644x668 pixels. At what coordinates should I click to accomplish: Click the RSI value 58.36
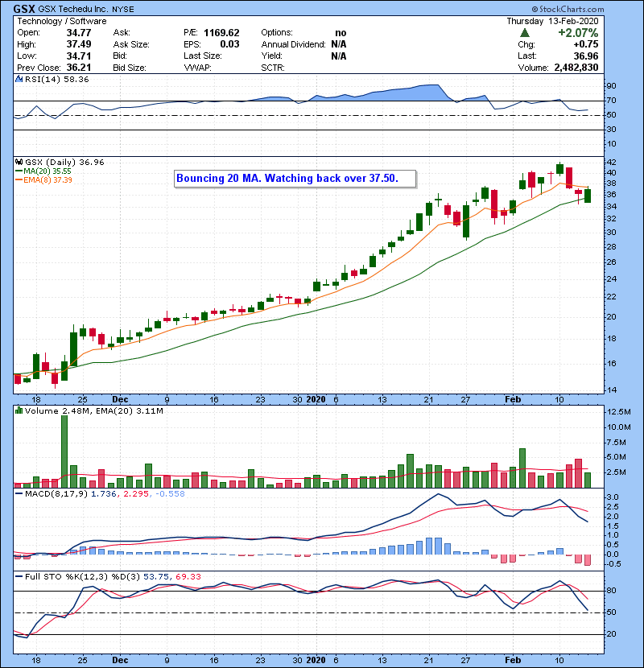[75, 79]
